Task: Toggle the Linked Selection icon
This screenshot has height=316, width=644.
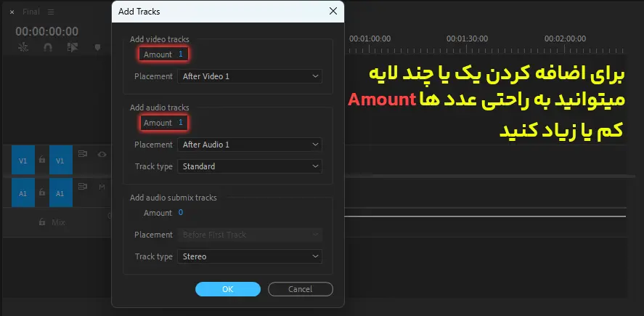Action: [73, 47]
